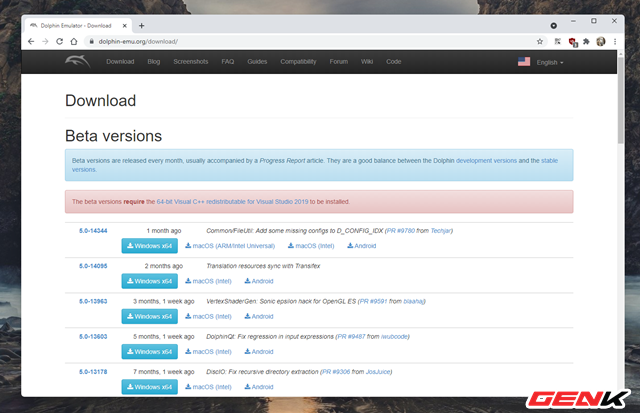
Task: Open Compatibility in site navbar
Action: [x=298, y=62]
